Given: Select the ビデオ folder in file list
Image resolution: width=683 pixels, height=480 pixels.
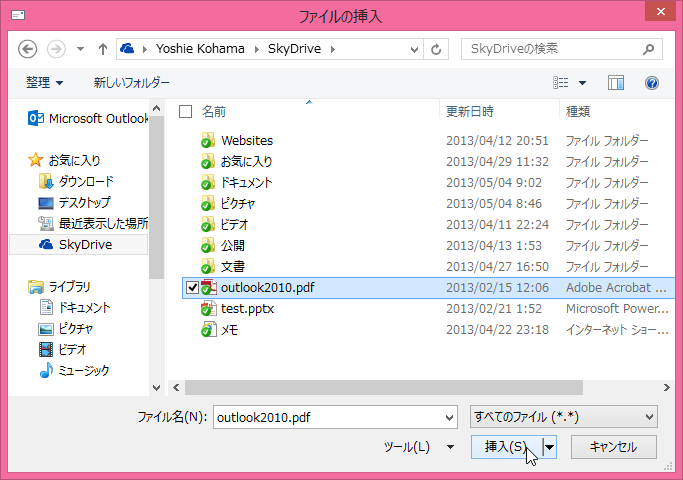Looking at the screenshot, I should (x=234, y=224).
